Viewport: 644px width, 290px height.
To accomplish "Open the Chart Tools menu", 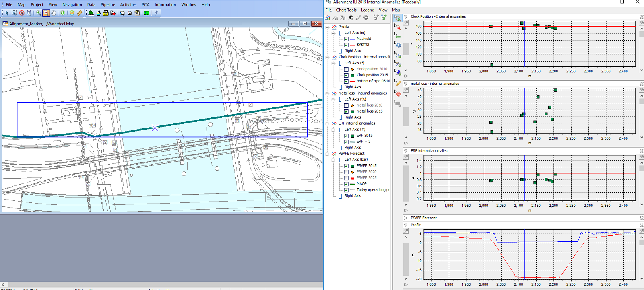I will (x=346, y=10).
